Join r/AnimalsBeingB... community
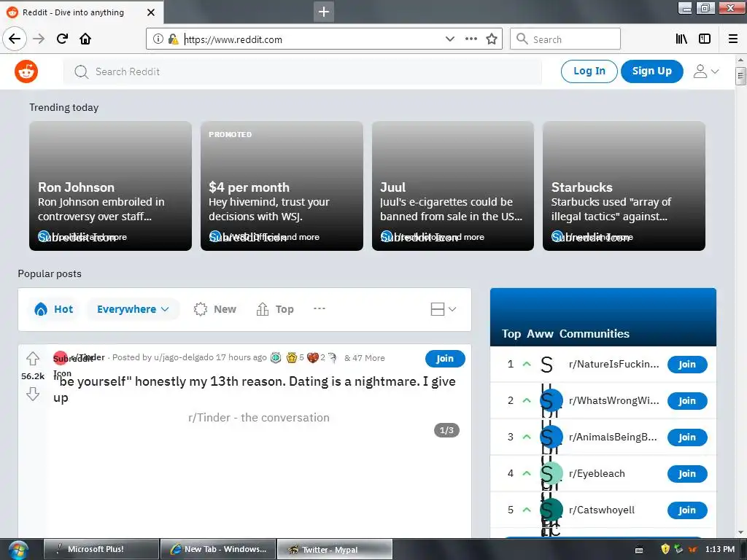Viewport: 747px width, 560px height. tap(687, 437)
